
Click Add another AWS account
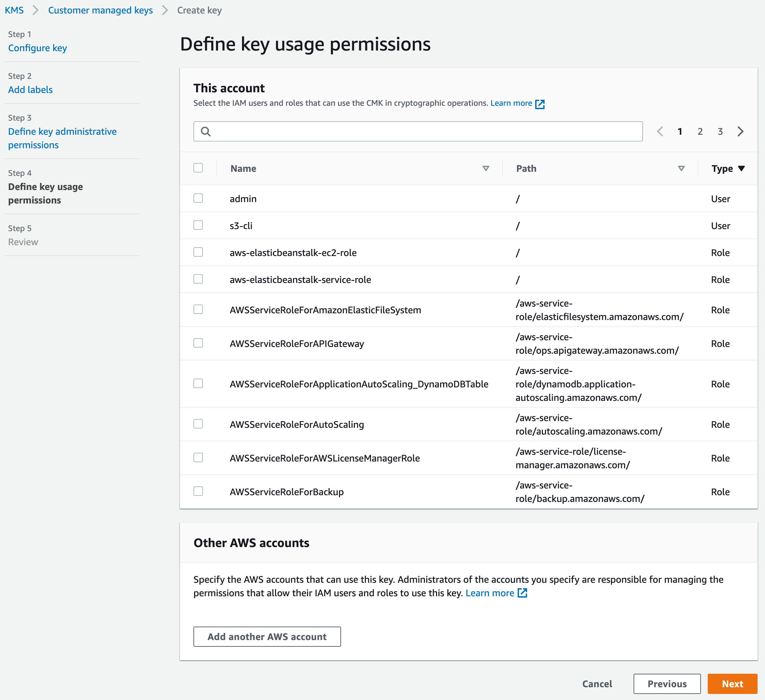(267, 637)
